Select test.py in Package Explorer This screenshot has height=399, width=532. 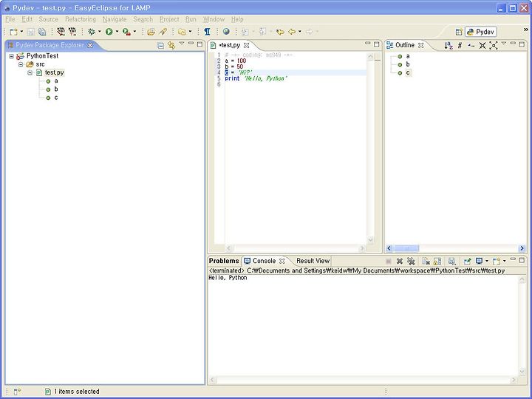(54, 72)
